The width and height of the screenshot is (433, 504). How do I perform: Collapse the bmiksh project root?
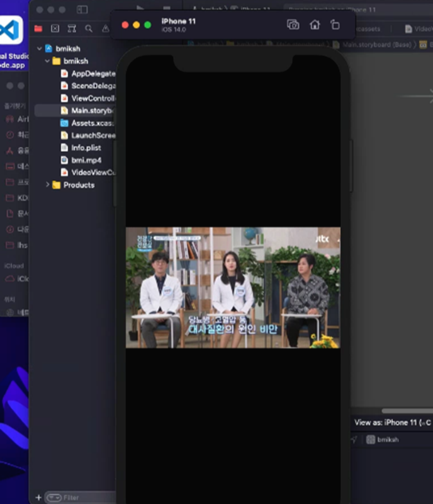tap(40, 49)
